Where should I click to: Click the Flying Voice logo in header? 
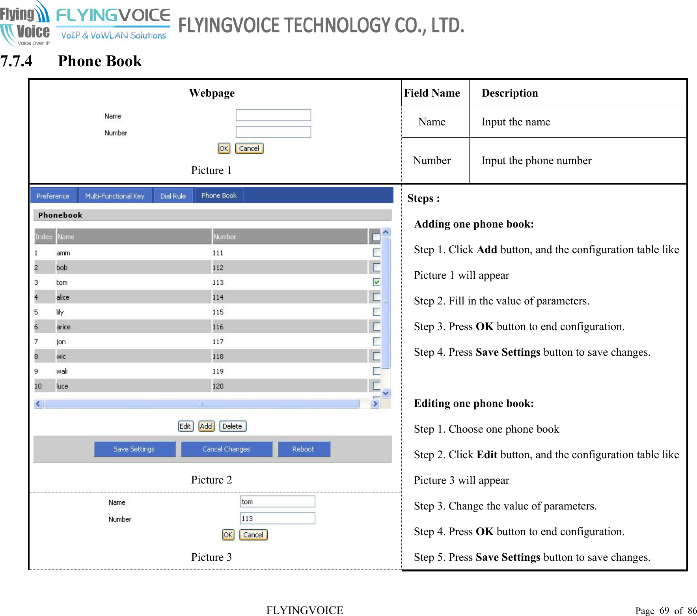pyautogui.click(x=25, y=24)
